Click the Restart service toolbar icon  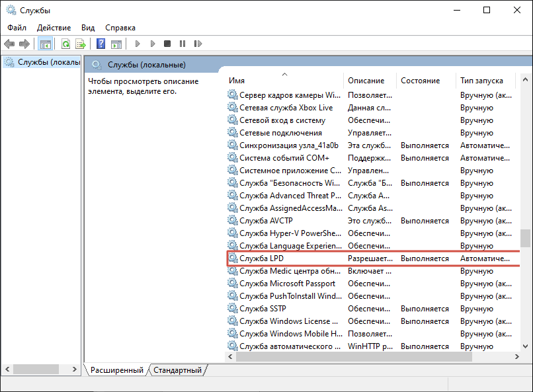tap(197, 44)
